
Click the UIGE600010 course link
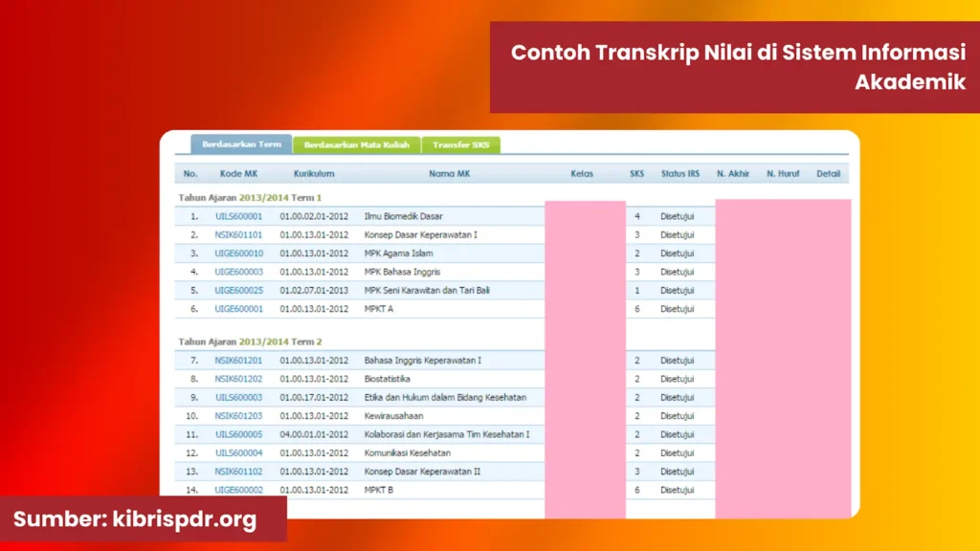(x=238, y=253)
